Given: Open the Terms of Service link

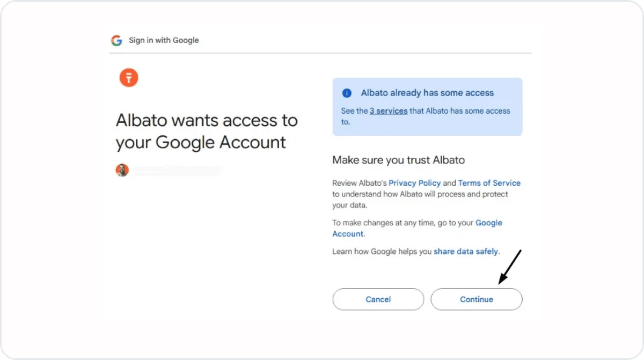Looking at the screenshot, I should (x=489, y=183).
